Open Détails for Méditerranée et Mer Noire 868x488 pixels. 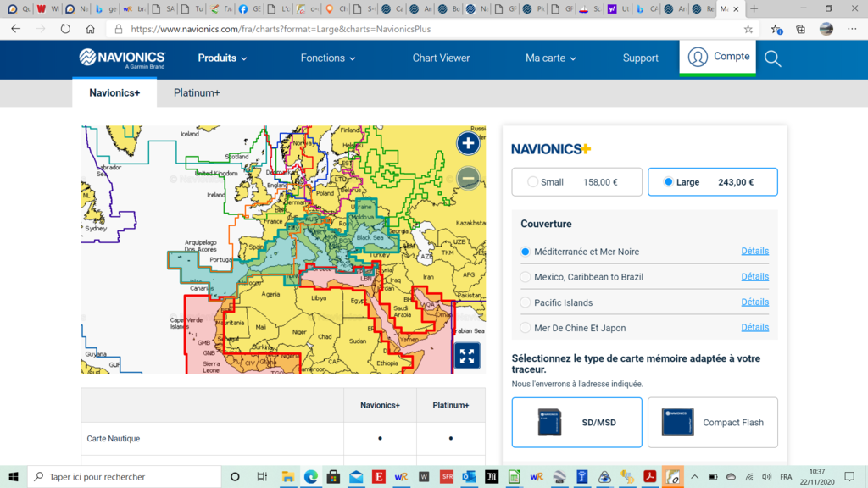pyautogui.click(x=755, y=251)
